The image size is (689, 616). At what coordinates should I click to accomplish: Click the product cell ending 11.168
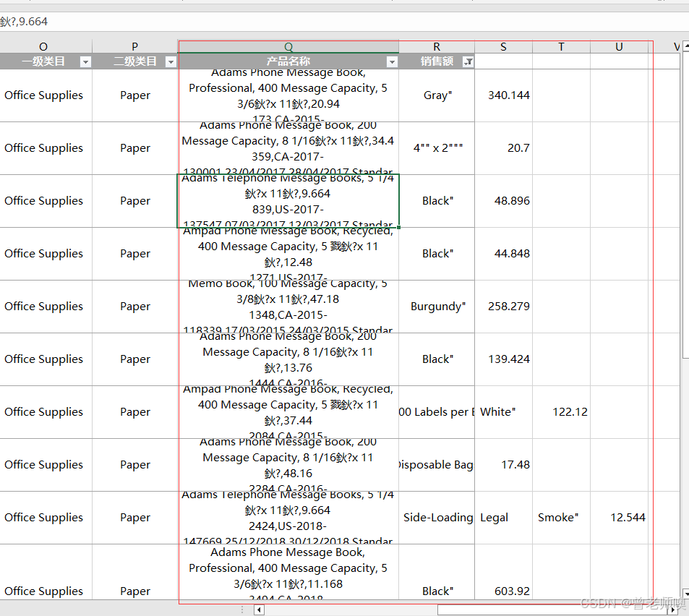[x=288, y=572]
